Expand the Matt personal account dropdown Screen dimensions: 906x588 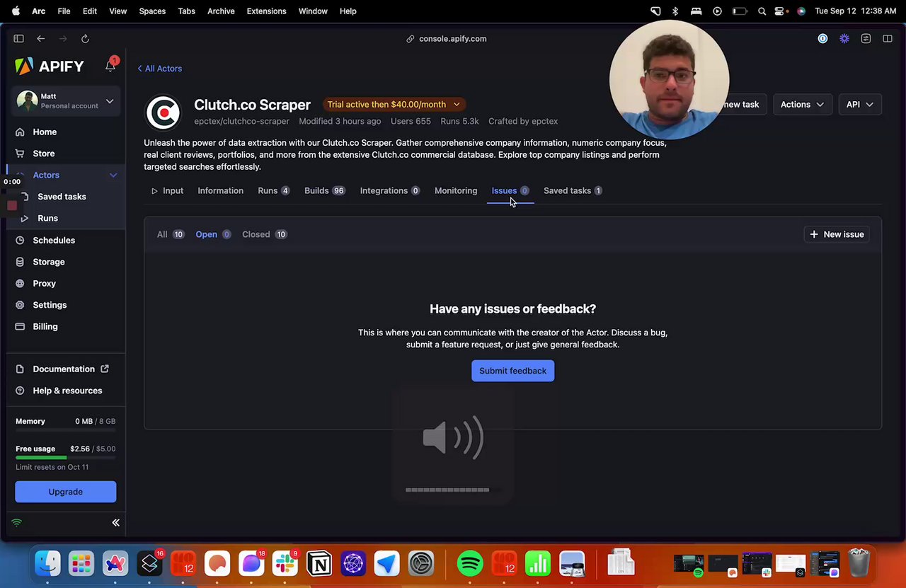(65, 101)
